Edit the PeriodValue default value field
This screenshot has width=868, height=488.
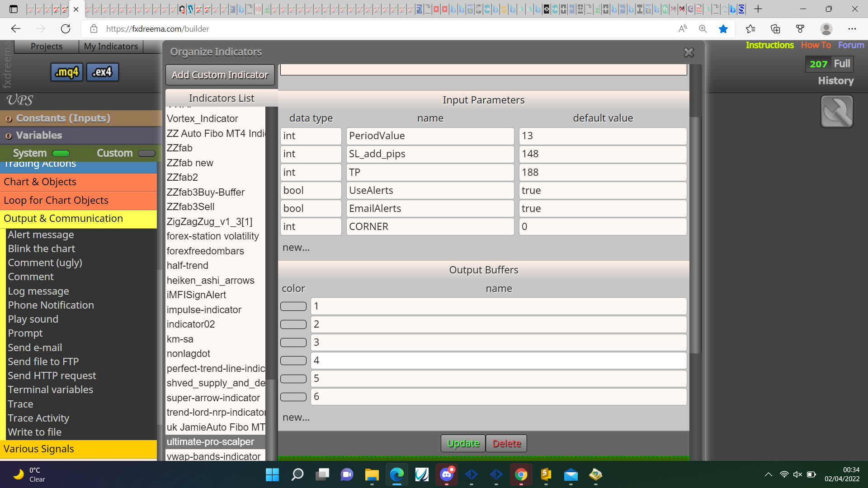603,136
